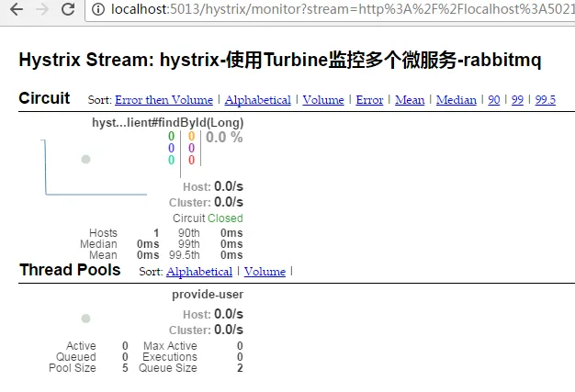Viewport: 575px width, 392px height.
Task: Sort circuits by Error then Volume
Action: [163, 100]
